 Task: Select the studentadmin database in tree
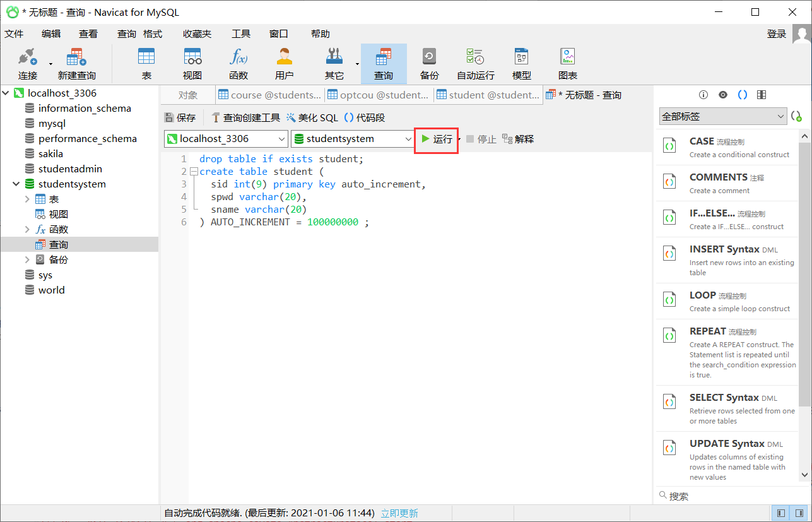70,169
